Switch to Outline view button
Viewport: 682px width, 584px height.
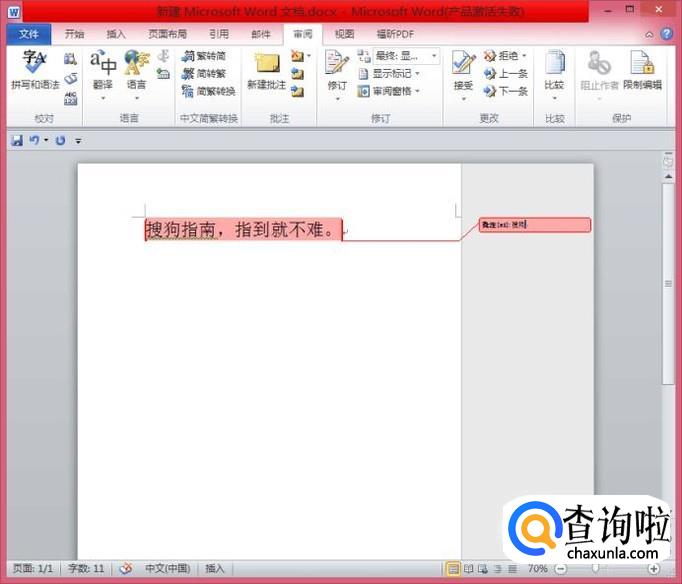498,568
